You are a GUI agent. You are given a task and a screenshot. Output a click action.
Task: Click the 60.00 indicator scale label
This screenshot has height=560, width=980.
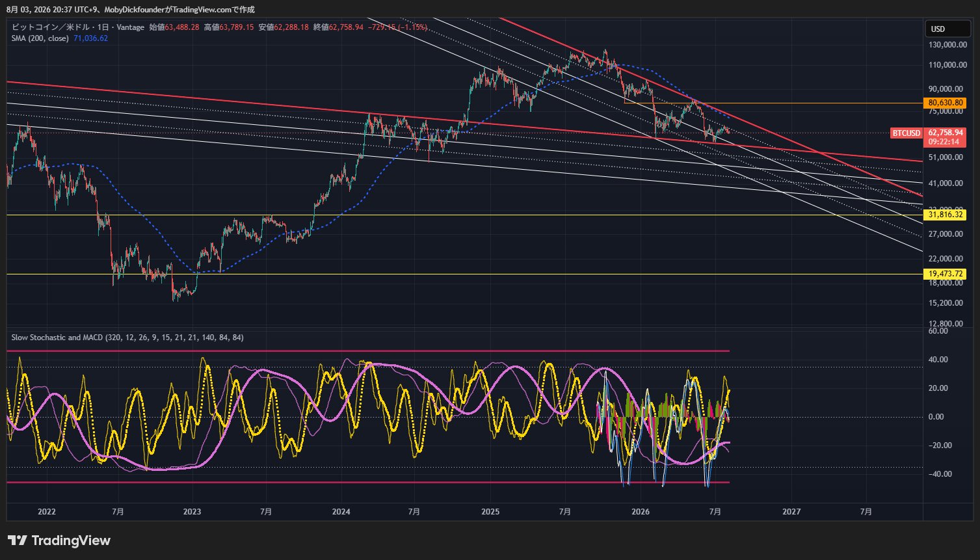(938, 331)
